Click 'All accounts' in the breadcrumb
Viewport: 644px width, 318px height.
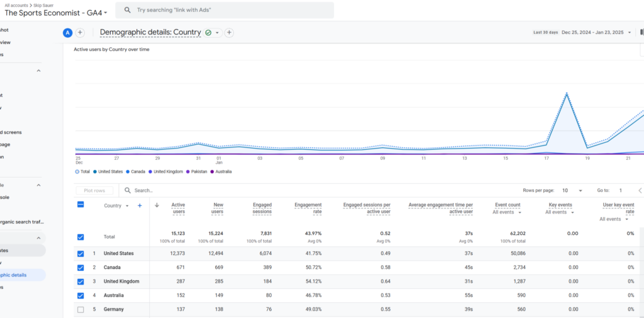tap(16, 4)
